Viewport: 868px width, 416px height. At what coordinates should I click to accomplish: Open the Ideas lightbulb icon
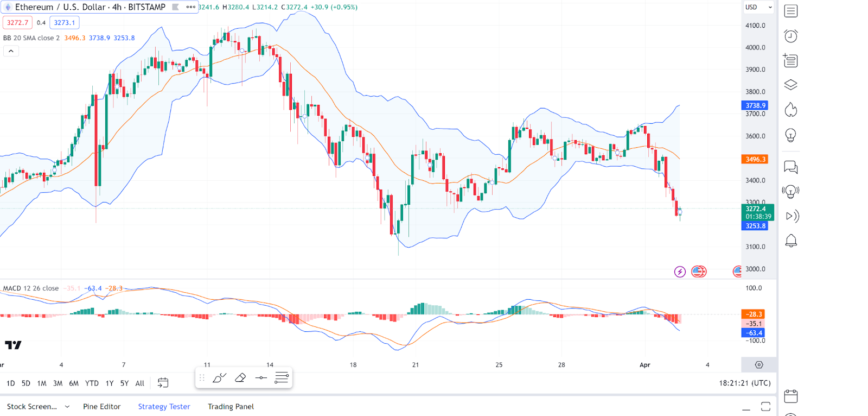click(x=791, y=135)
